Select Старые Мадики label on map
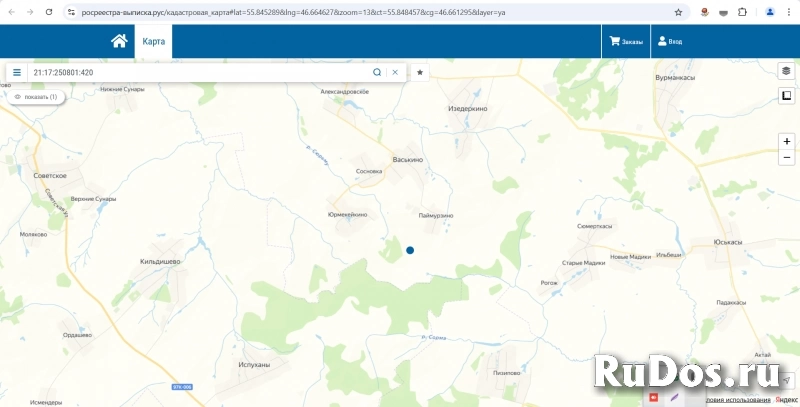The width and height of the screenshot is (800, 407). (583, 263)
